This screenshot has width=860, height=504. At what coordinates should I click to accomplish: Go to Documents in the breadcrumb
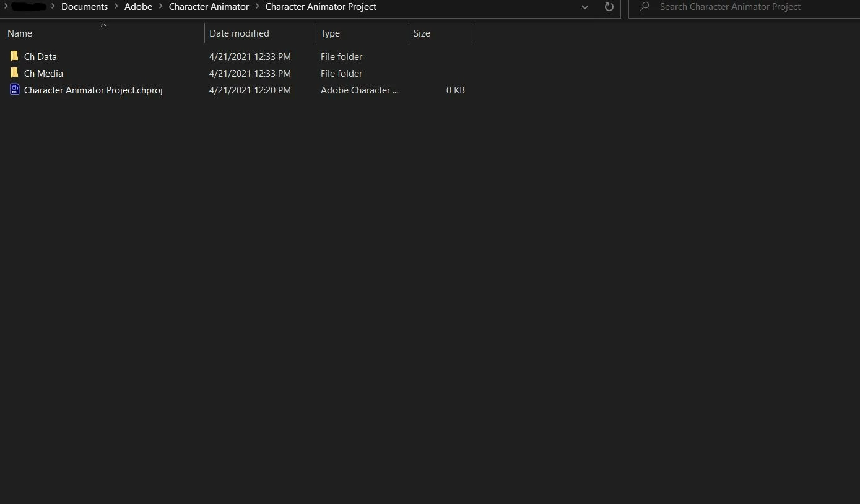click(x=84, y=7)
